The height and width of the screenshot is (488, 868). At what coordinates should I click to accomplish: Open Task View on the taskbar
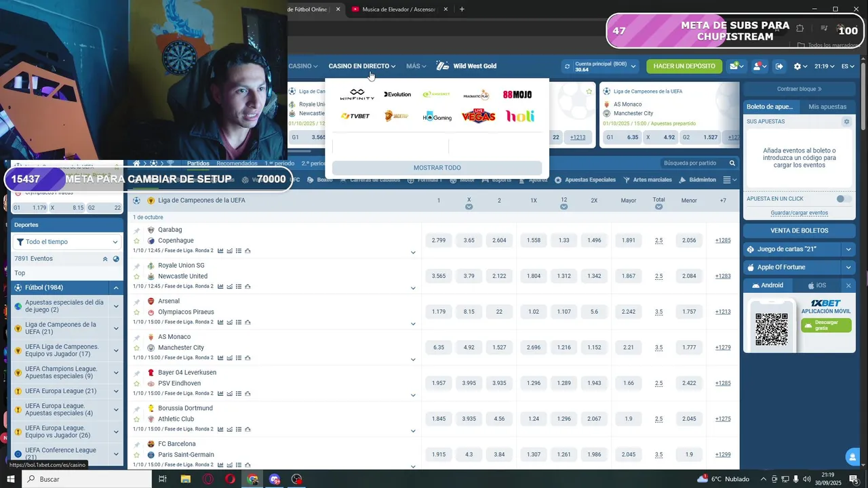point(163,479)
